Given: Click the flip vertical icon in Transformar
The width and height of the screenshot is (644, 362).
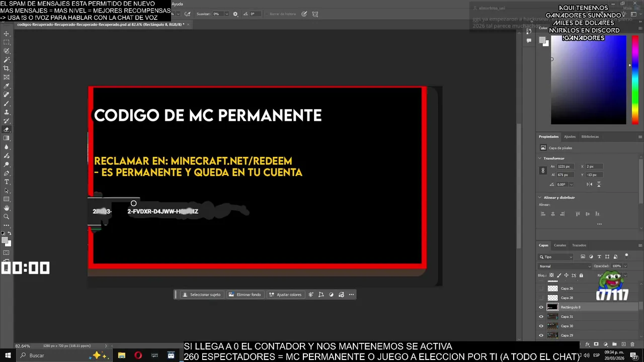Looking at the screenshot, I should click(x=599, y=185).
